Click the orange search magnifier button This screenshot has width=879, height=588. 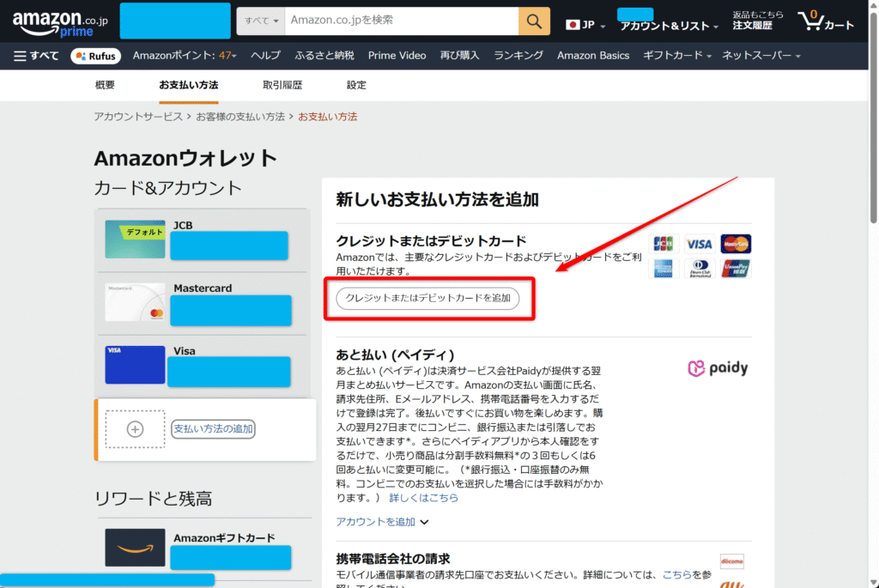tap(534, 21)
